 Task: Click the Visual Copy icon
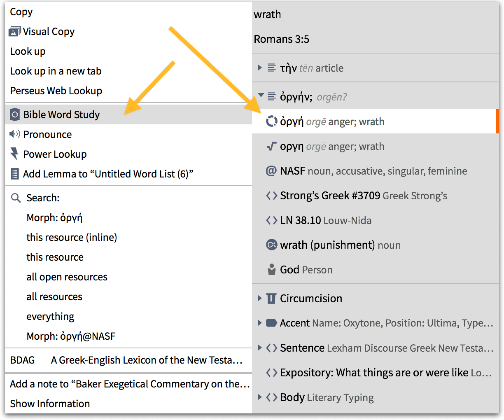[x=14, y=32]
